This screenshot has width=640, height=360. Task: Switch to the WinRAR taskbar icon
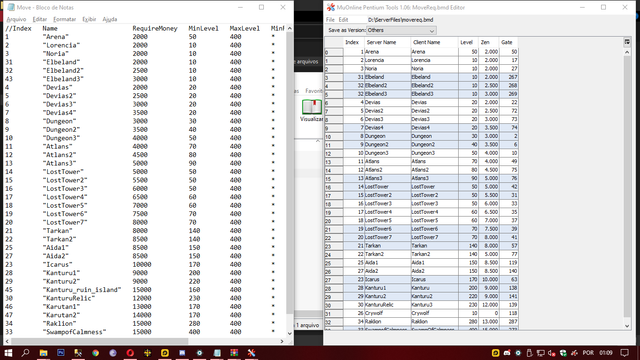coord(234,353)
